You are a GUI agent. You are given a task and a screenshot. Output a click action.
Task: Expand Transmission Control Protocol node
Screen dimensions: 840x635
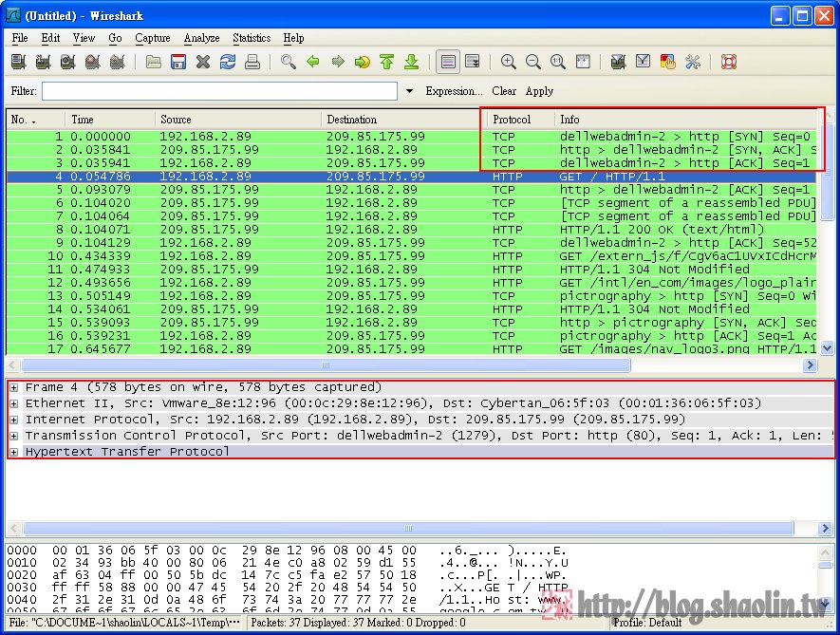click(x=14, y=436)
